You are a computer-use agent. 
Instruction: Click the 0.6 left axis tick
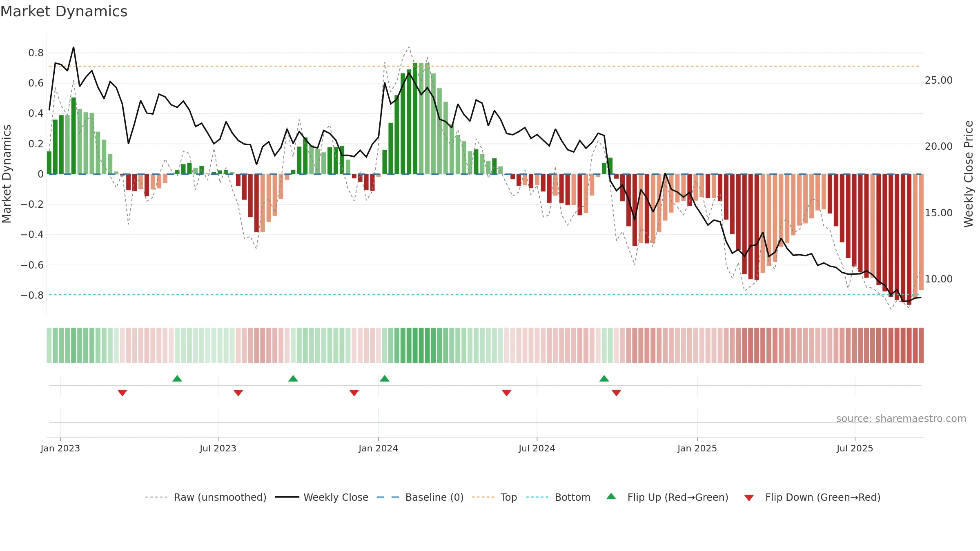[36, 83]
